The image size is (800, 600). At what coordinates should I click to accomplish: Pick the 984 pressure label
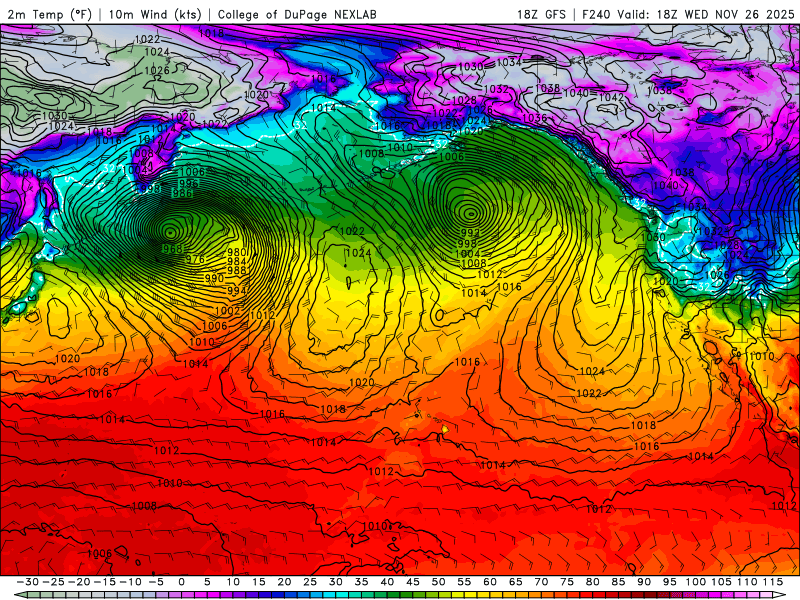(237, 261)
